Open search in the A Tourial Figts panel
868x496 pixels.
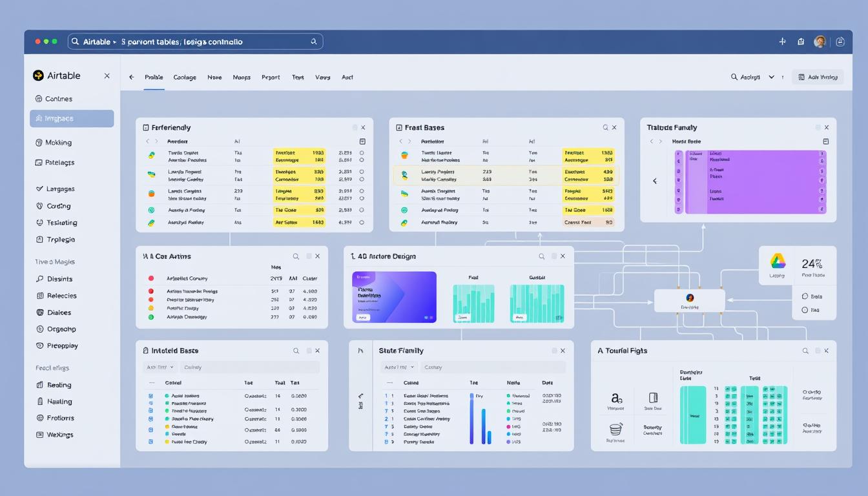[x=805, y=351]
